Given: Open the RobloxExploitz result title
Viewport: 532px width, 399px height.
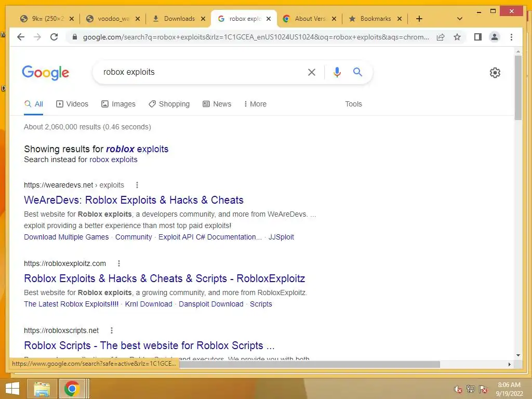Looking at the screenshot, I should 165,278.
